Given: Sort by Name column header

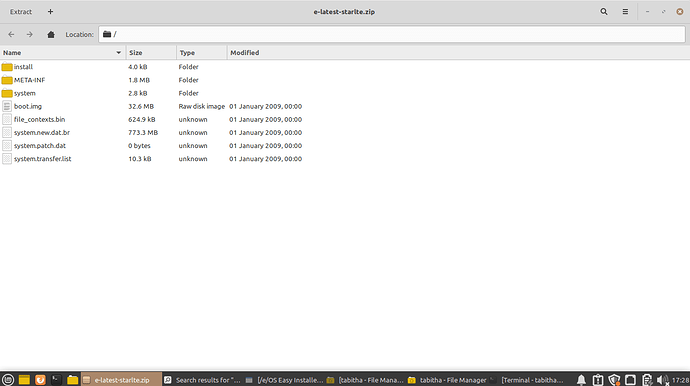Looking at the screenshot, I should pos(62,53).
